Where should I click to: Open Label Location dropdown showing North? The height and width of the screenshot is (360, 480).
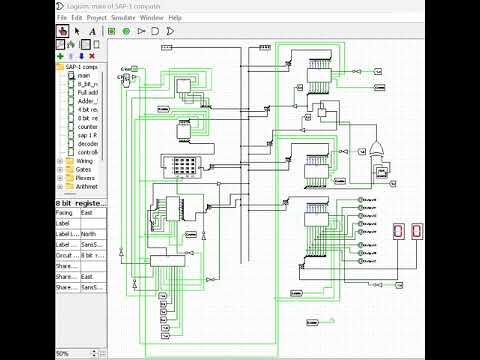[93, 234]
